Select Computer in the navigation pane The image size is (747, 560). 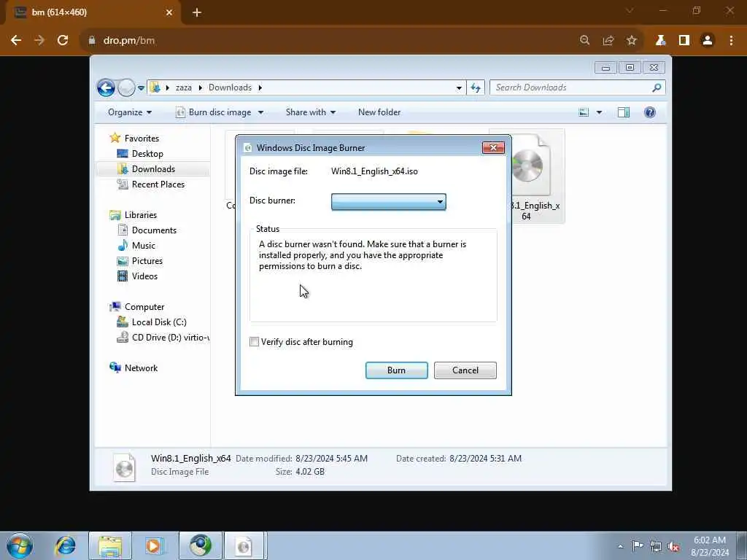point(144,307)
